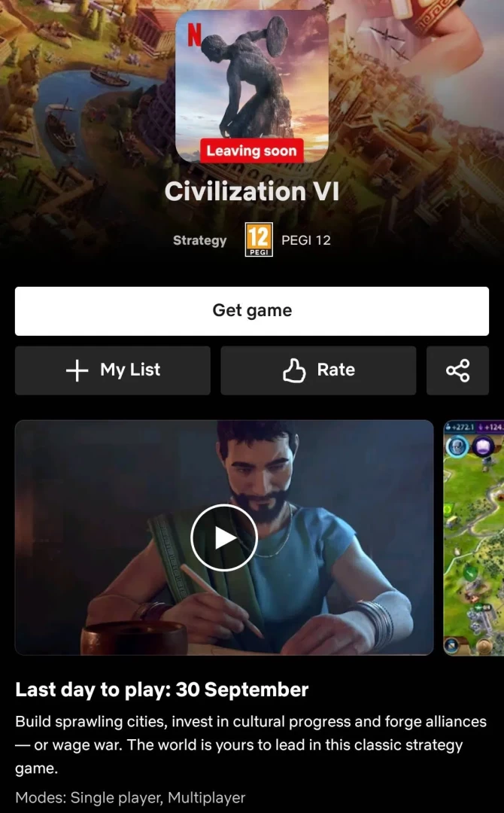Open the gameplay map screenshot thumbnail
The height and width of the screenshot is (813, 504).
[x=473, y=537]
